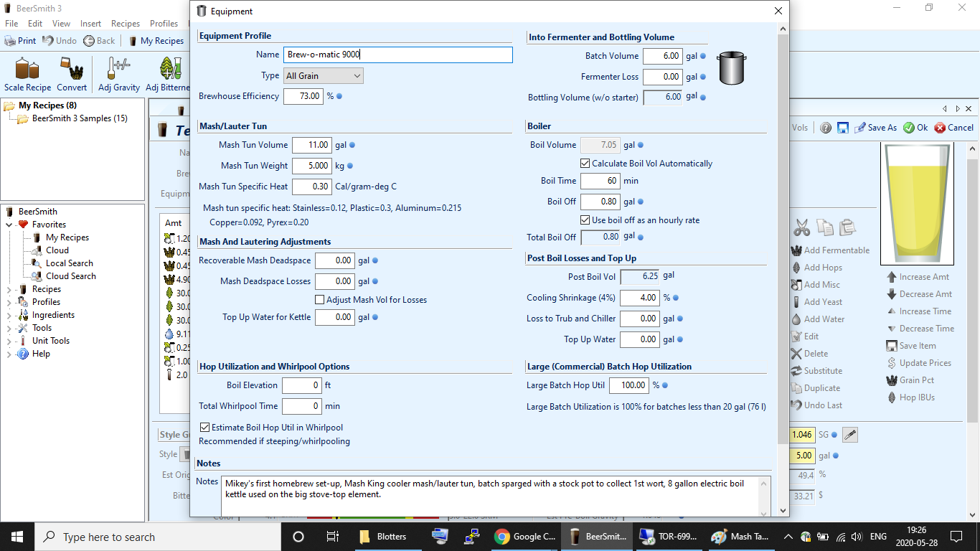
Task: Open the Edit menu
Action: click(35, 24)
